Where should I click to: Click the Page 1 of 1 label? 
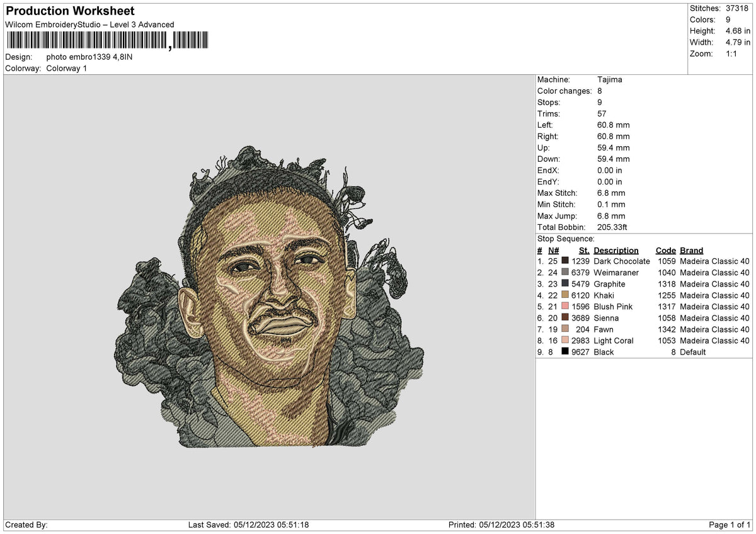730,525
